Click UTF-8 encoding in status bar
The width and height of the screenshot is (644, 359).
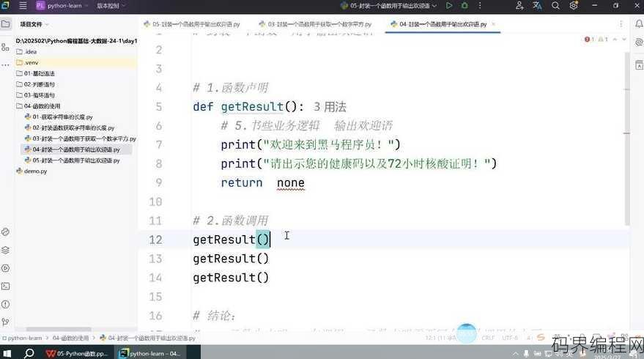(510, 338)
